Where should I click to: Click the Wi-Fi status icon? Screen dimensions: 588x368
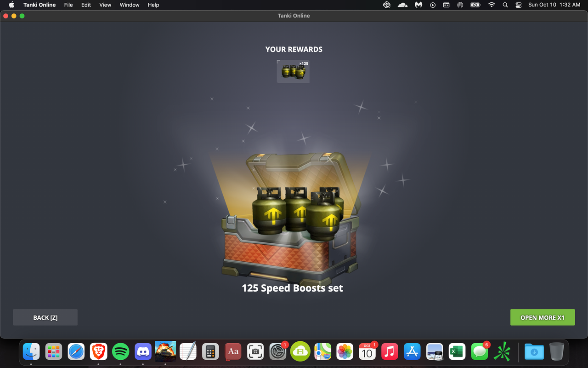click(492, 5)
